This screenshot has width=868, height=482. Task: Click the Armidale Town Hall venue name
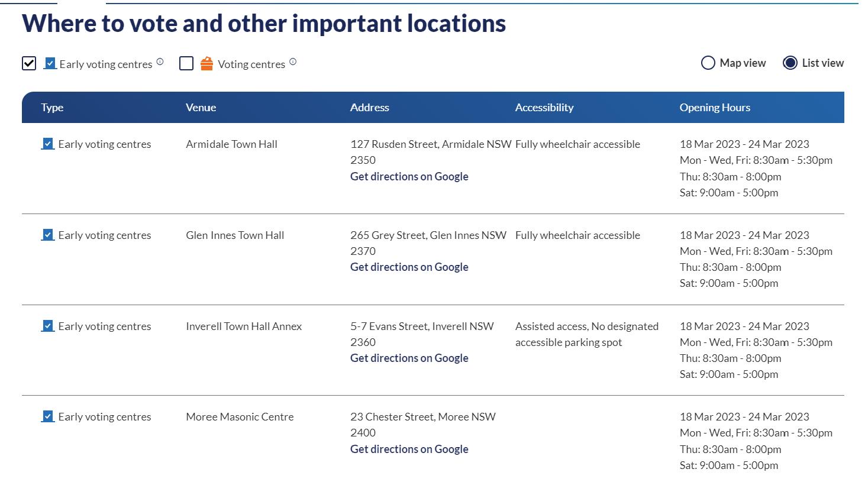coord(231,144)
